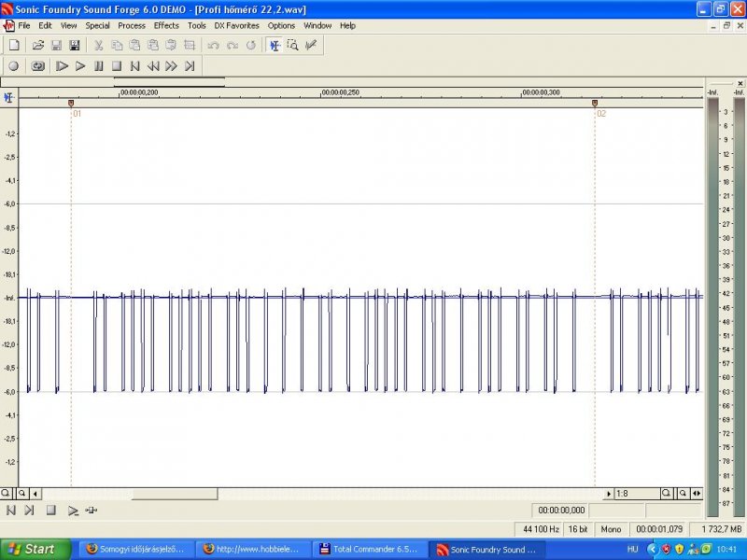The height and width of the screenshot is (560, 747).
Task: Click the Stop button in transport toolbar
Action: click(117, 66)
